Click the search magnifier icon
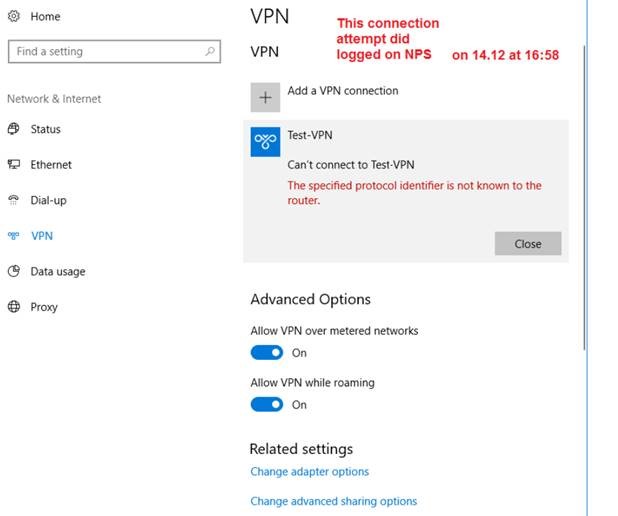The image size is (618, 516). pos(210,51)
